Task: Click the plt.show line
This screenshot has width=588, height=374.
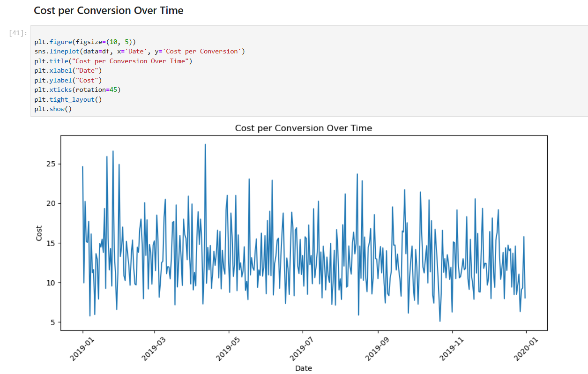Action: coord(53,109)
